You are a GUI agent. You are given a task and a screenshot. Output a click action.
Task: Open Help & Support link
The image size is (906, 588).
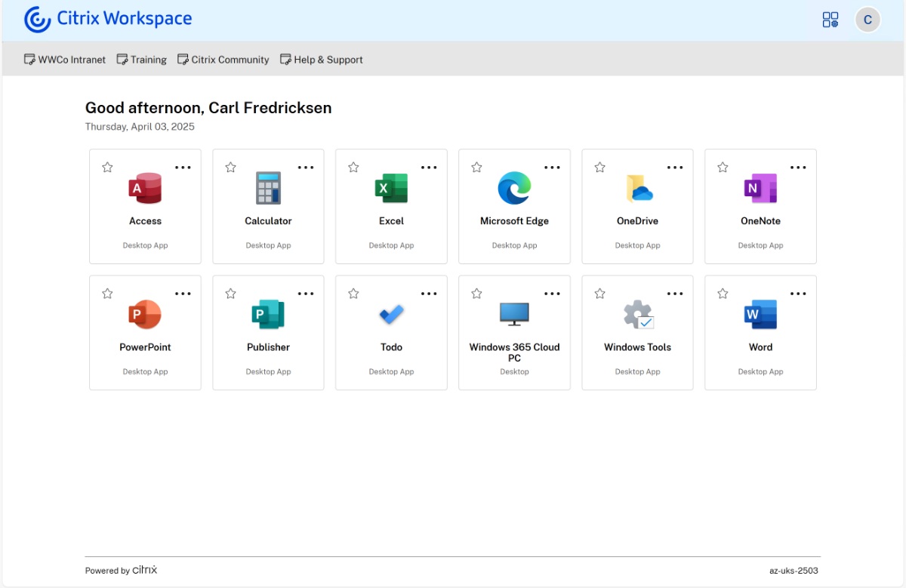pos(322,60)
